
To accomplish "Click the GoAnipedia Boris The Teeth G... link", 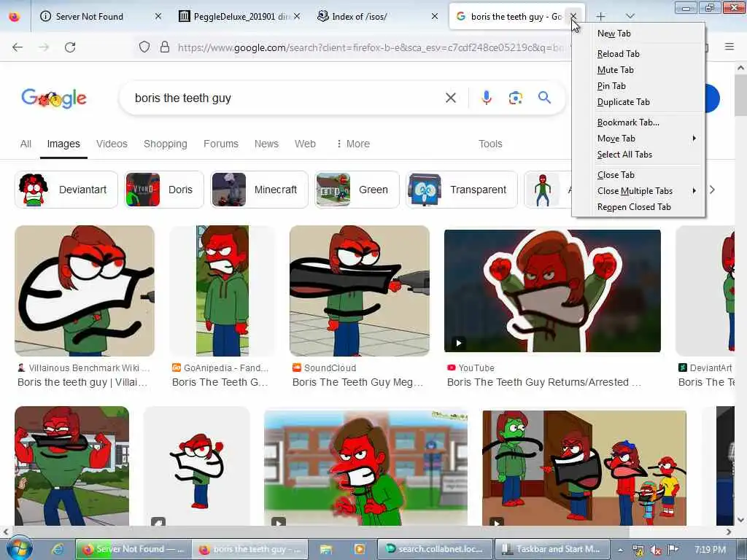I will pyautogui.click(x=220, y=382).
